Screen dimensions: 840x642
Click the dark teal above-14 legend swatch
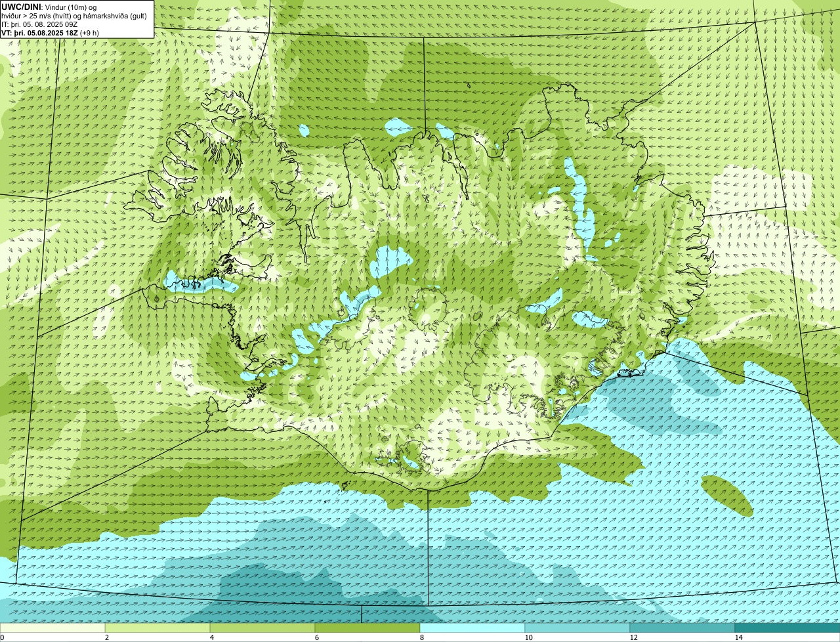[x=787, y=628]
